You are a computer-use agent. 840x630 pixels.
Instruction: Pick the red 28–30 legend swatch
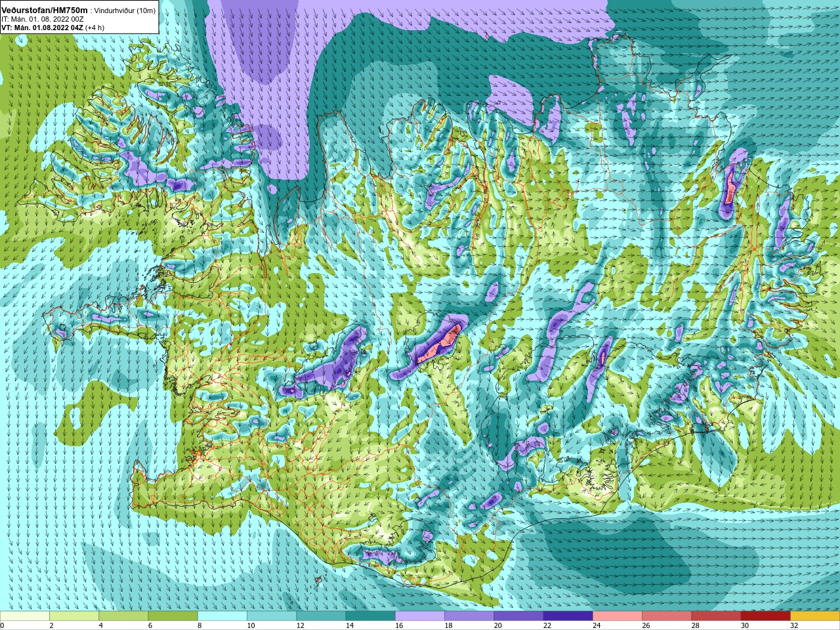coord(716,616)
